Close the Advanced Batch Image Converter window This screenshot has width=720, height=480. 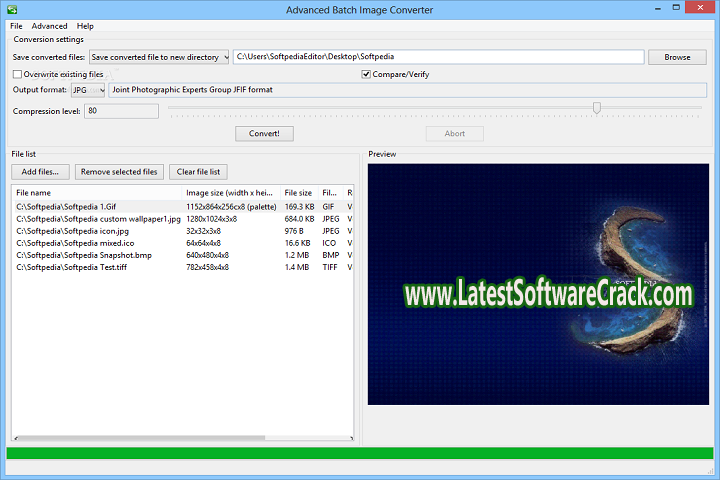pyautogui.click(x=700, y=7)
